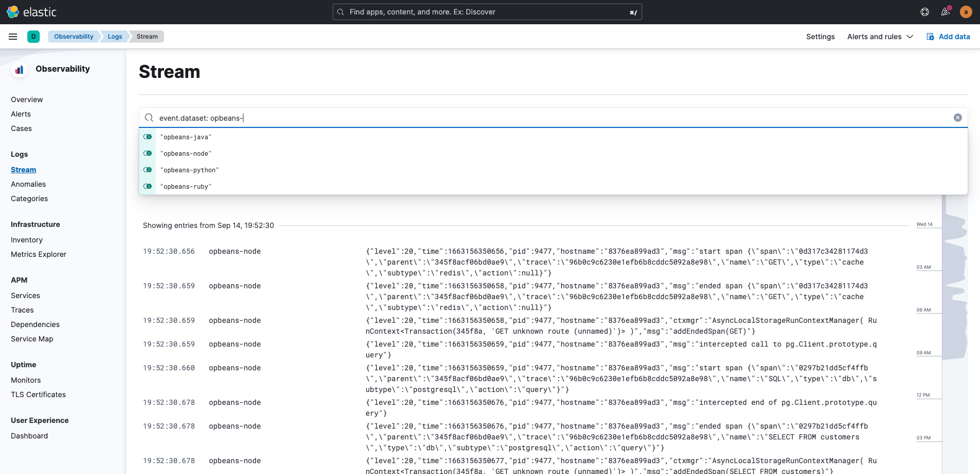Expand the Alerts and rules menu
The width and height of the screenshot is (980, 474).
(x=880, y=37)
